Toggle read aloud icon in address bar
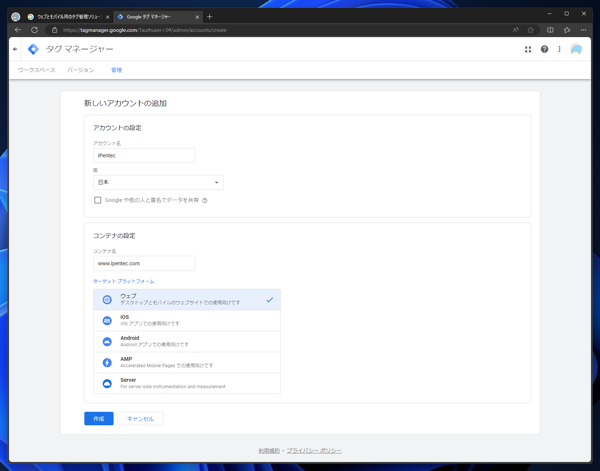 tap(516, 30)
